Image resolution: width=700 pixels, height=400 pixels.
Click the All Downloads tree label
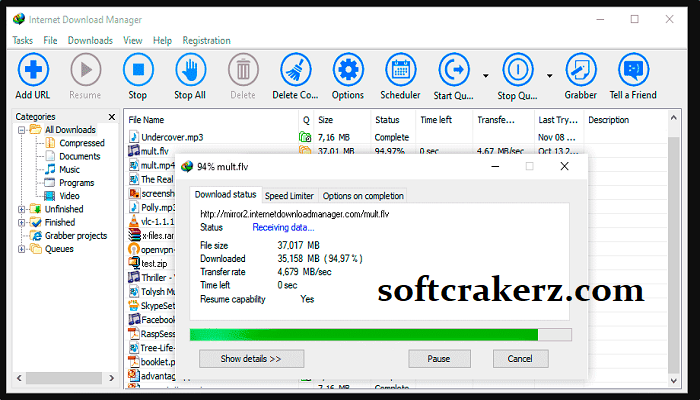(x=70, y=130)
